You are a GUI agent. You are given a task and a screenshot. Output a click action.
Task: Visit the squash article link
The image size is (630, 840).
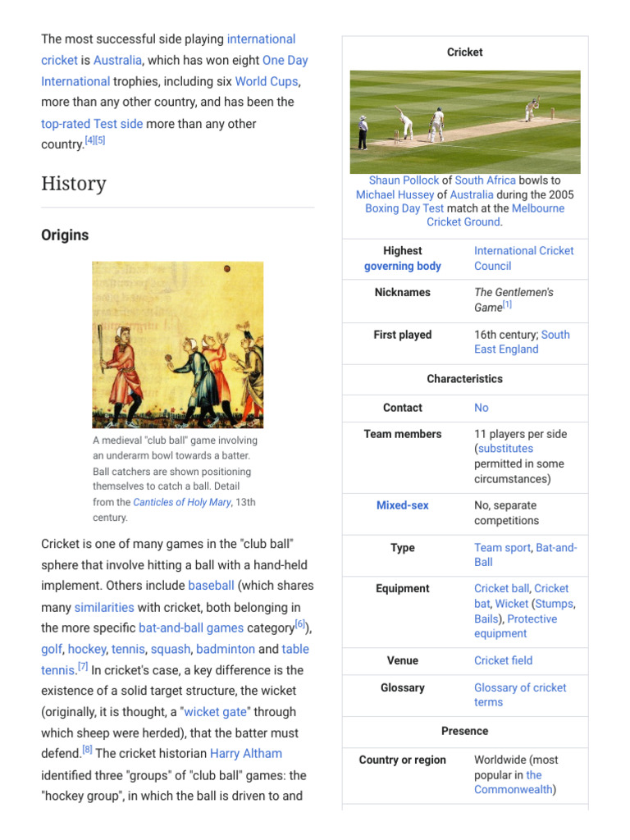coord(171,650)
